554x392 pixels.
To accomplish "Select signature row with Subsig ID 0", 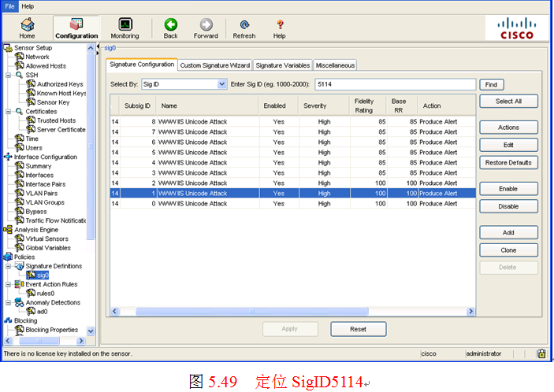I will [x=292, y=204].
